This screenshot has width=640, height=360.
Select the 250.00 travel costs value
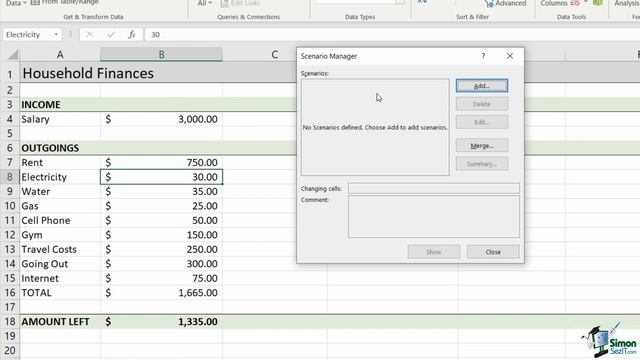[161, 249]
